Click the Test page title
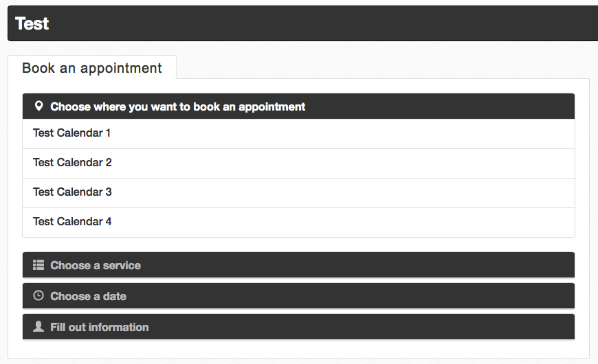598x364 pixels. (32, 23)
